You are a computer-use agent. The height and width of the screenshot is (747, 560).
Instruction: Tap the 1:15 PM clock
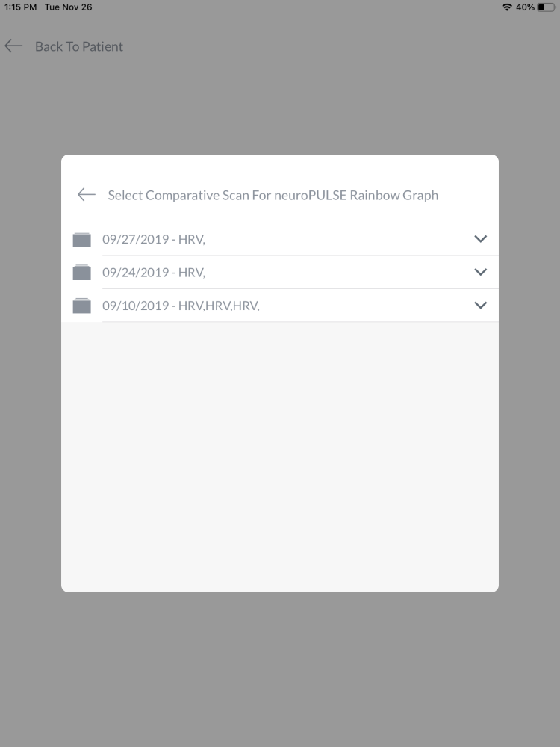[x=20, y=7]
